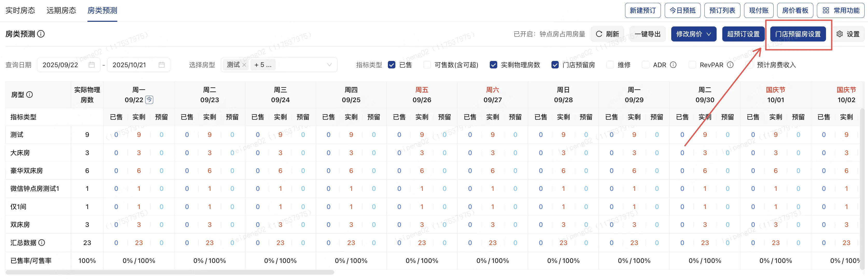Open 常用功能 menu
The height and width of the screenshot is (279, 868).
click(840, 10)
